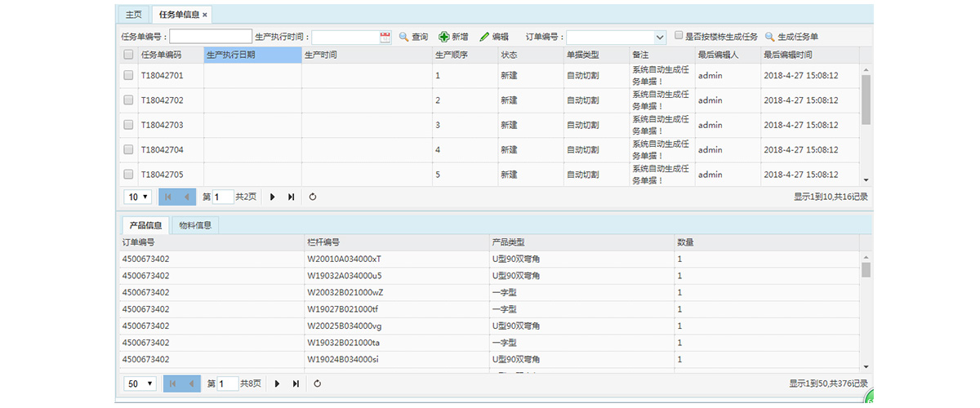Image resolution: width=980 pixels, height=408 pixels.
Task: Click the 查询 search magnifier icon
Action: (403, 37)
